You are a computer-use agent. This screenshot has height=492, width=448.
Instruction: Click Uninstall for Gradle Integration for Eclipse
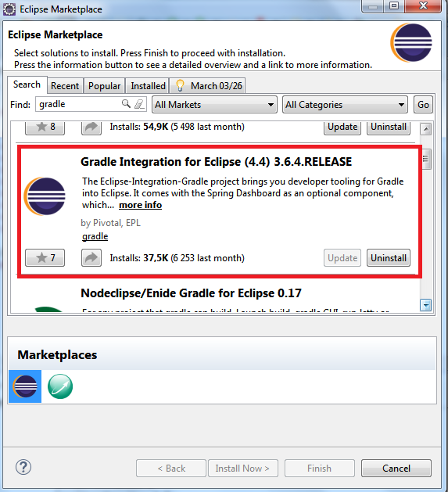[x=389, y=258]
